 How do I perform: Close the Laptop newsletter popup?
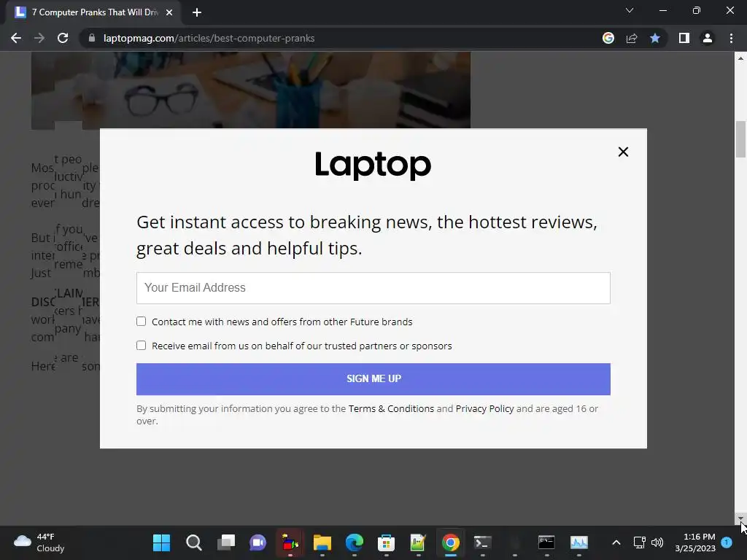[623, 152]
